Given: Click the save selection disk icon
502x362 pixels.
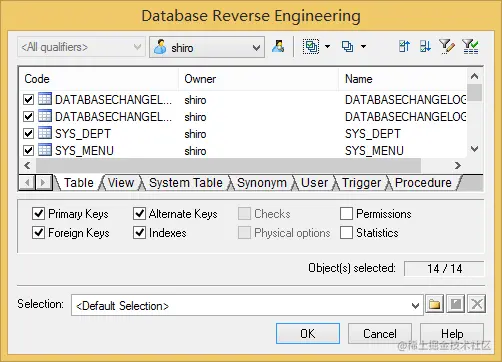Looking at the screenshot, I should pyautogui.click(x=456, y=304).
